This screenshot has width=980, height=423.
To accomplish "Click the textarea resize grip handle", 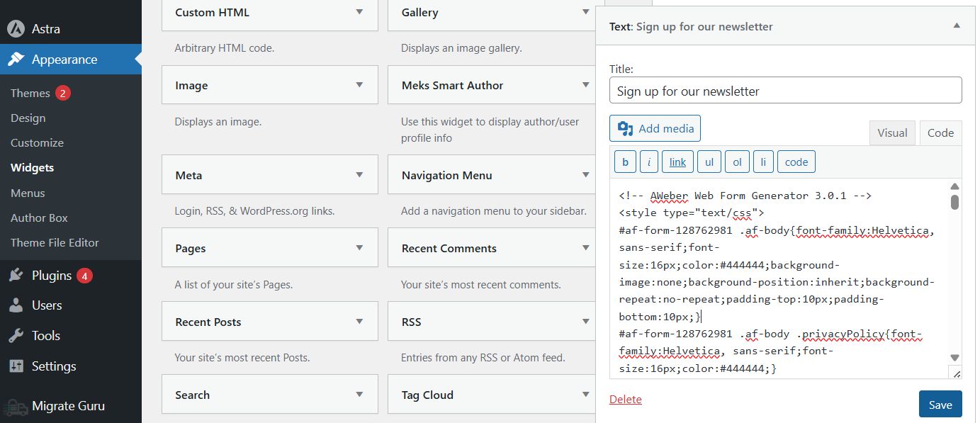I will [x=956, y=373].
